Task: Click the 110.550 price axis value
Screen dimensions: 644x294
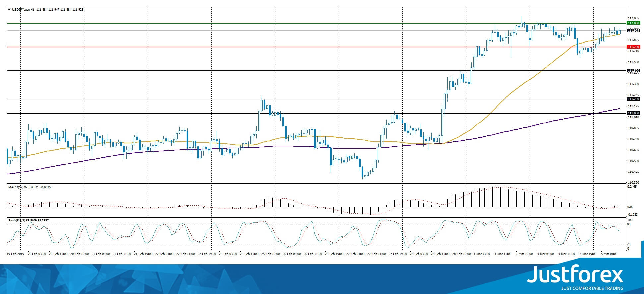Action: click(x=634, y=161)
